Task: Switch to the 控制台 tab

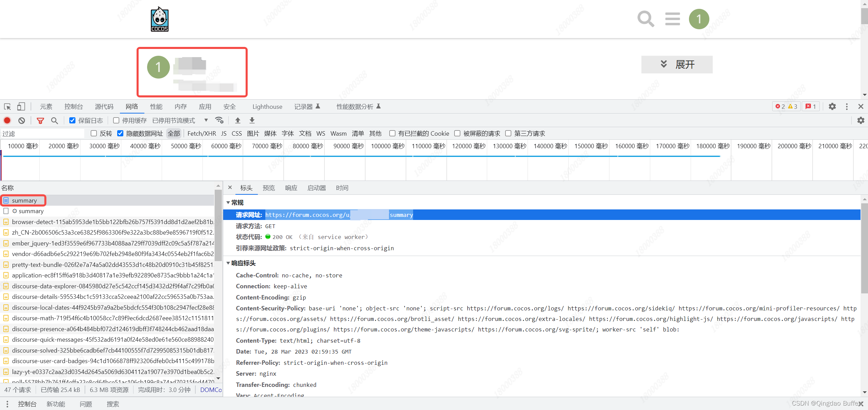Action: (x=73, y=107)
